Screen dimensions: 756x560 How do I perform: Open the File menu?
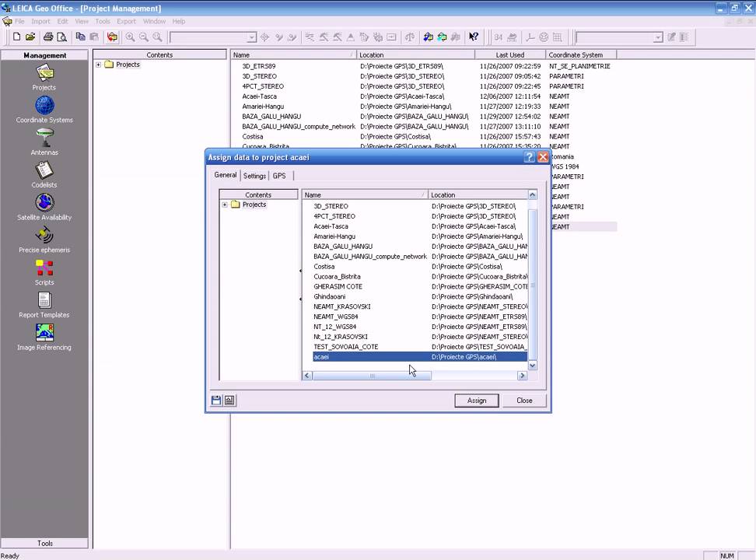(19, 21)
